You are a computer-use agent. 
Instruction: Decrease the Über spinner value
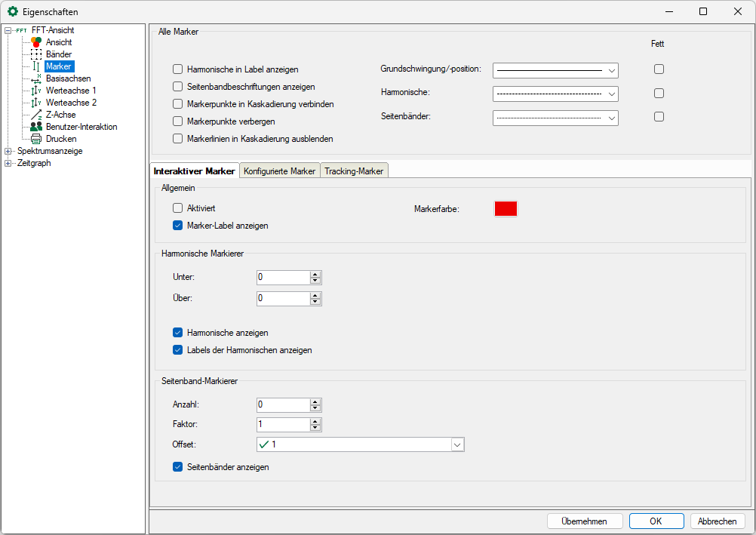coord(315,302)
